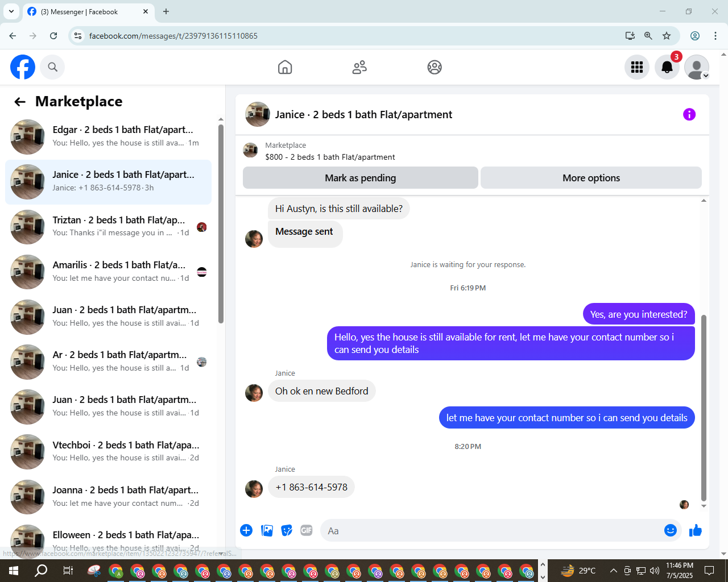This screenshot has width=728, height=582.
Task: Open Notifications bell icon
Action: 667,67
